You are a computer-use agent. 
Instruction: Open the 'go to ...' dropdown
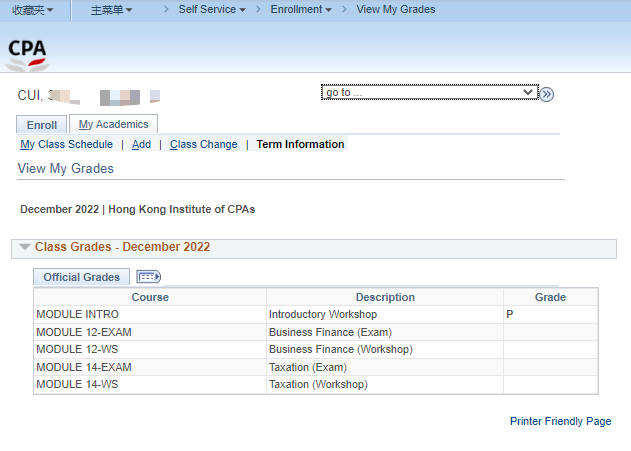(430, 92)
